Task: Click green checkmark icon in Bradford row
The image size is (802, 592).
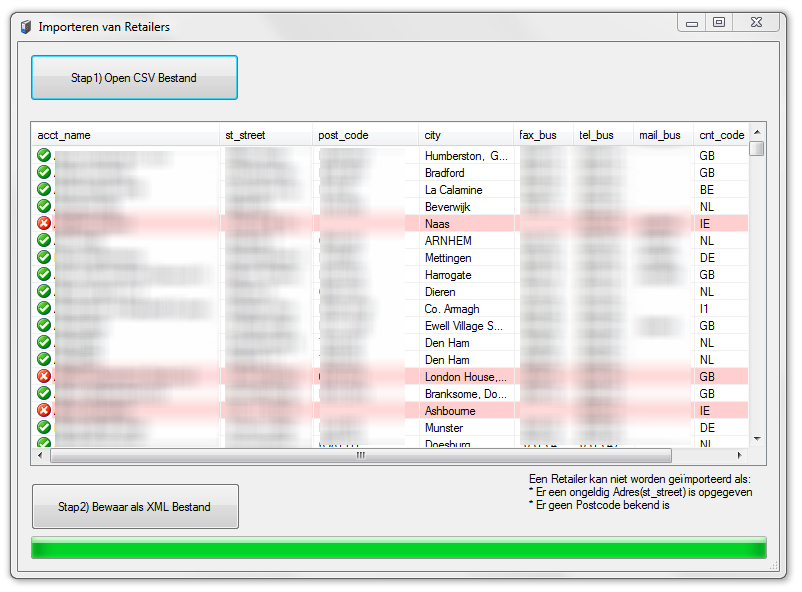Action: [44, 173]
